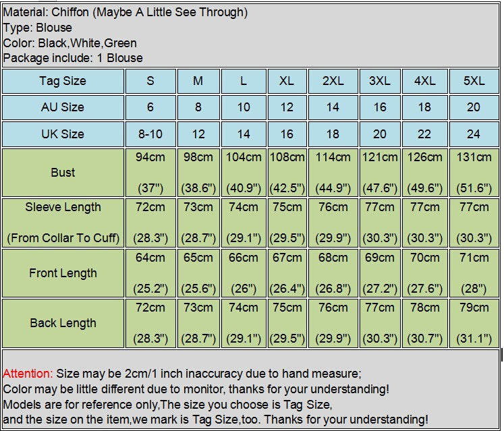Select the 94cm bust measurement cell

click(x=150, y=172)
